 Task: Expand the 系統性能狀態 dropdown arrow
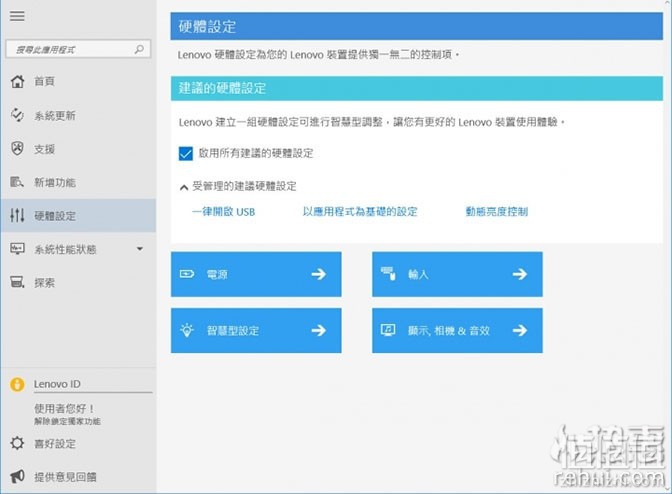140,248
